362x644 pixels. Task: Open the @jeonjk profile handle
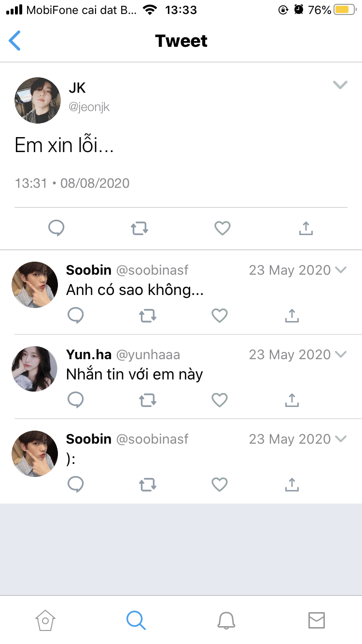[89, 107]
